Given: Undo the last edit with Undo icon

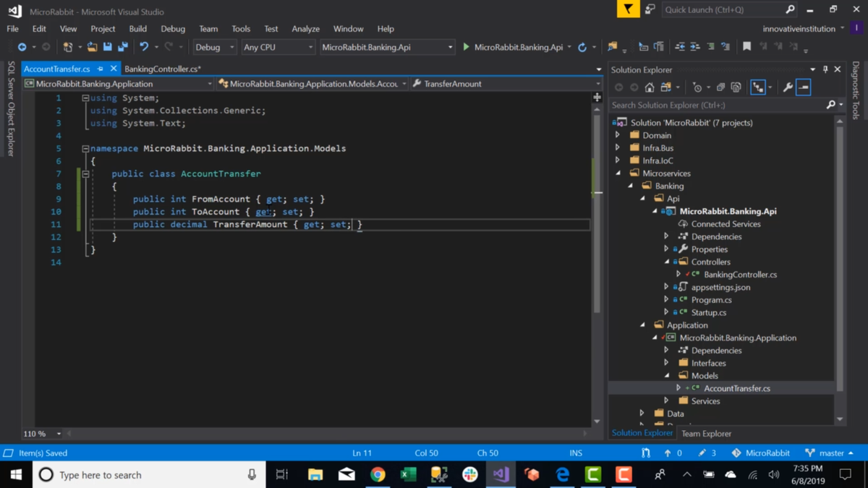Looking at the screenshot, I should pyautogui.click(x=144, y=47).
